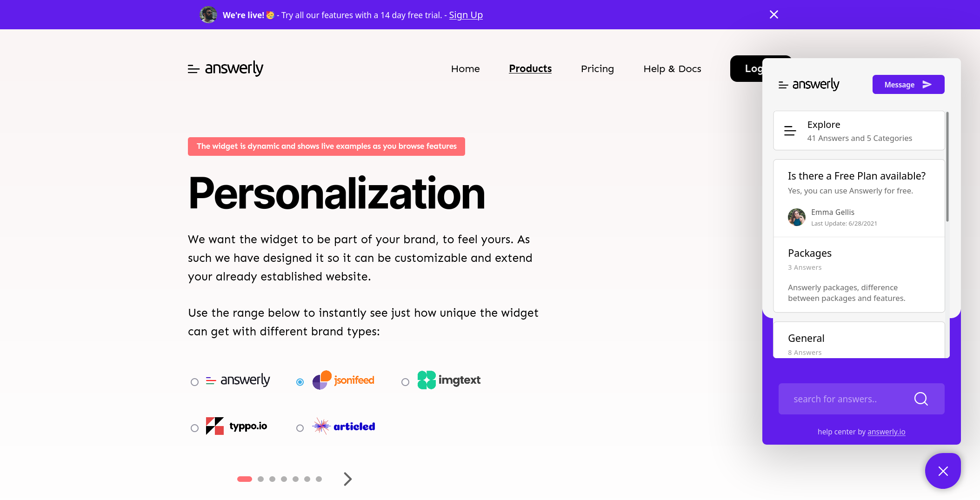Expand the Packages category
980x500 pixels.
pyautogui.click(x=859, y=274)
